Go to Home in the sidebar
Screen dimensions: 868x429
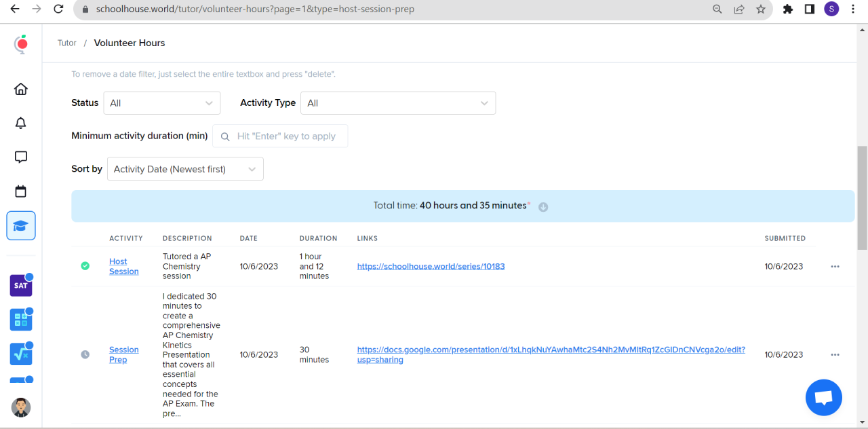[21, 89]
